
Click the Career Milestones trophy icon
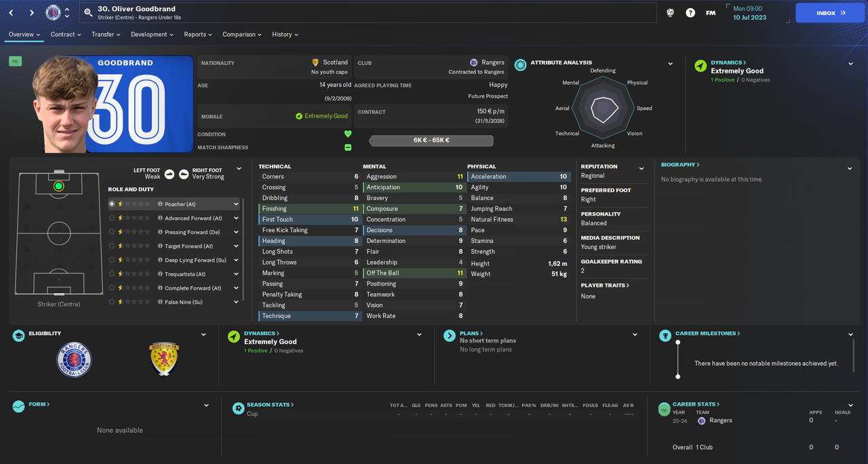(x=664, y=336)
